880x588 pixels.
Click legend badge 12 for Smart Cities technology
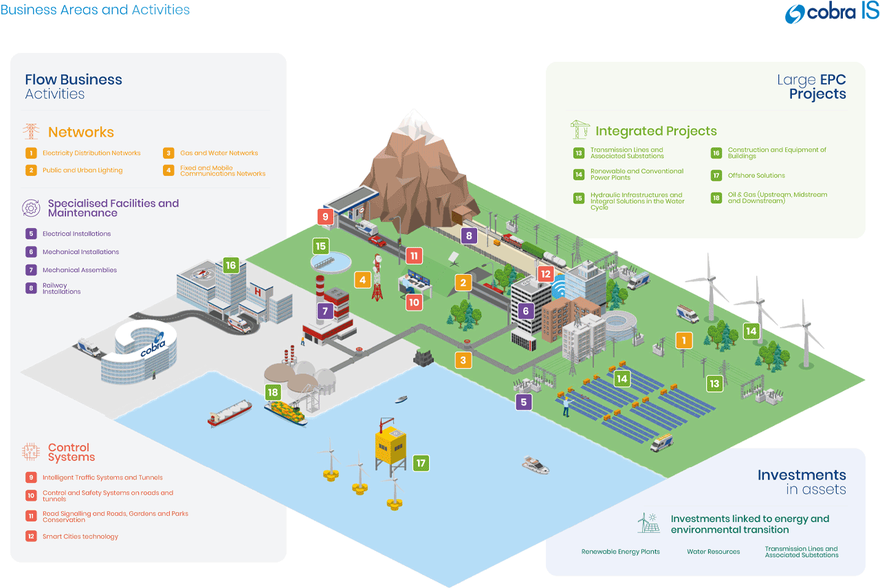(31, 536)
